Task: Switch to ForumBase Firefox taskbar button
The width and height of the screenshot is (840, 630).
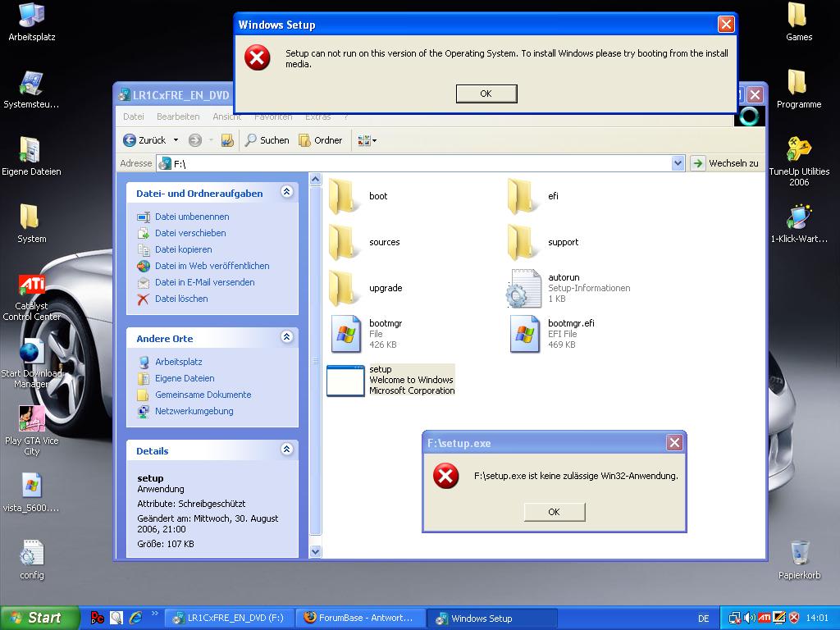Action: [x=361, y=619]
